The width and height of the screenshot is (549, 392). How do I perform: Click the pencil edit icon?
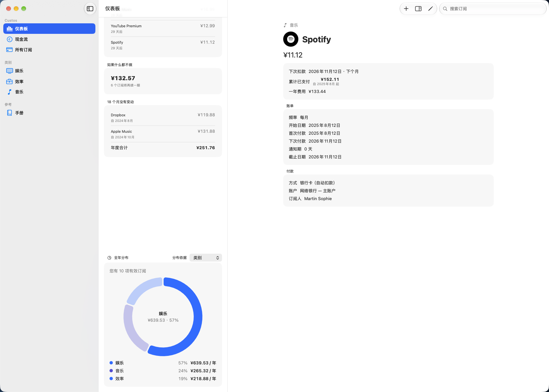pyautogui.click(x=430, y=9)
